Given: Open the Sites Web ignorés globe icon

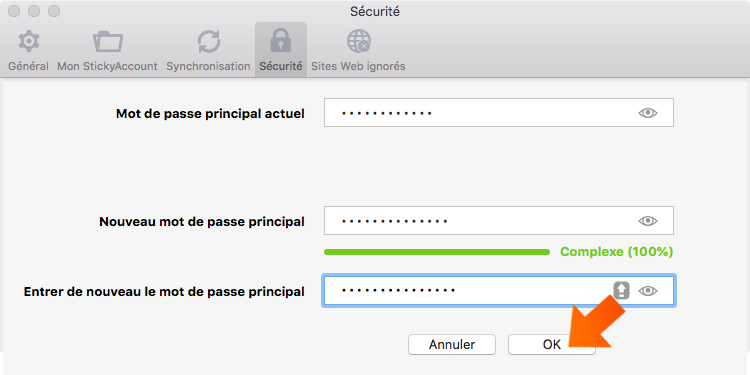Looking at the screenshot, I should click(x=359, y=41).
